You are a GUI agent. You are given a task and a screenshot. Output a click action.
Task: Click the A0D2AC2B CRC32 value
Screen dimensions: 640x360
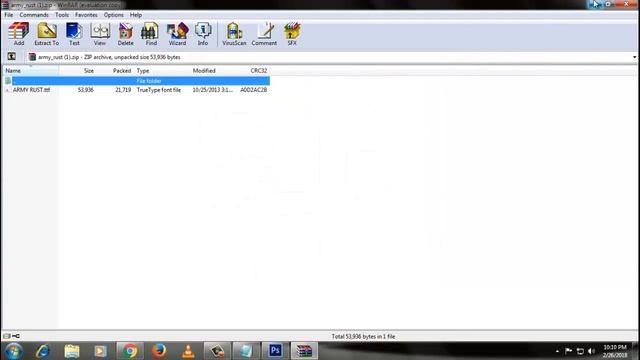click(x=253, y=90)
